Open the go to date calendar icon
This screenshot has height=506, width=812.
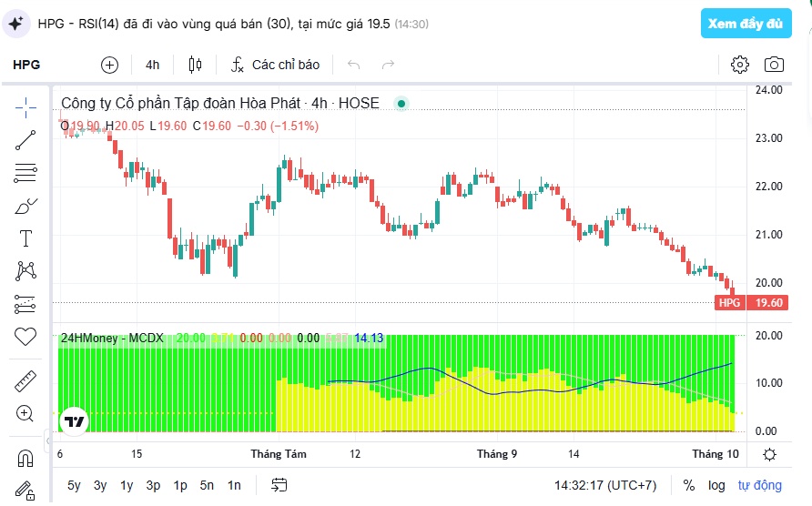tap(279, 485)
